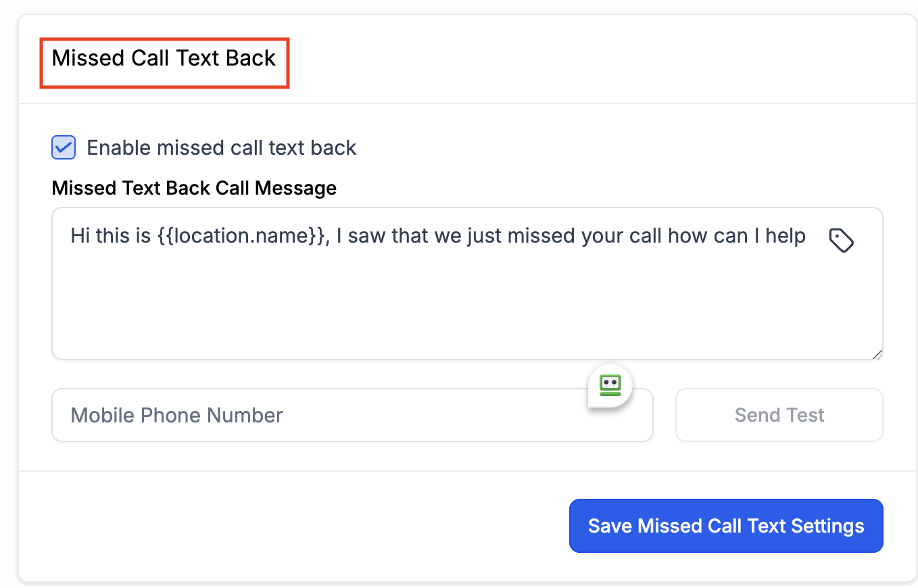The width and height of the screenshot is (918, 588).
Task: Click the green RoboForm autofill icon
Action: click(x=610, y=386)
